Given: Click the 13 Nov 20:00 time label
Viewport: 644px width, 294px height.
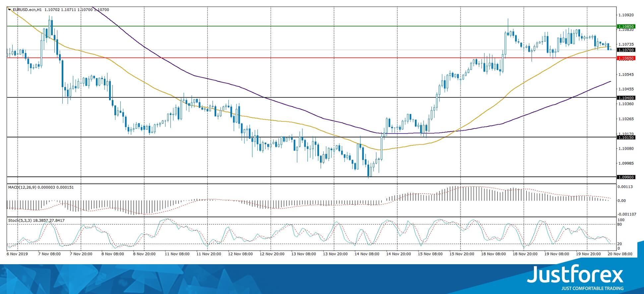Looking at the screenshot, I should (x=335, y=254).
